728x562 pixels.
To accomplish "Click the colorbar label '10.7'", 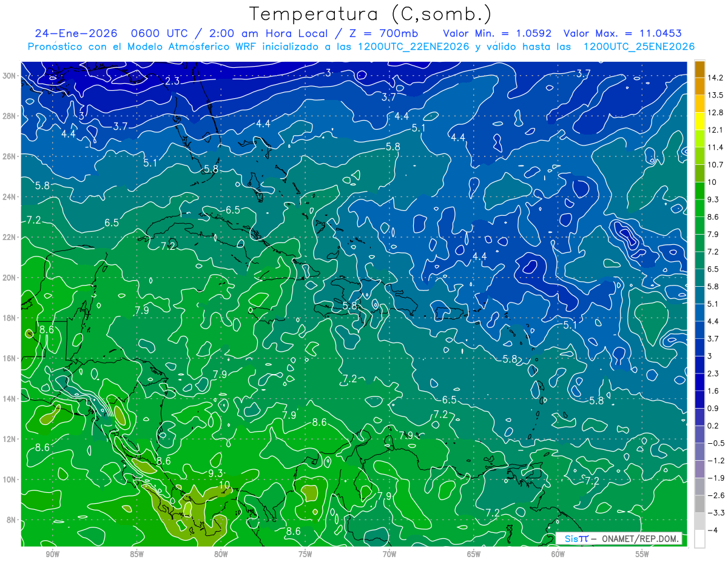I will coord(716,165).
